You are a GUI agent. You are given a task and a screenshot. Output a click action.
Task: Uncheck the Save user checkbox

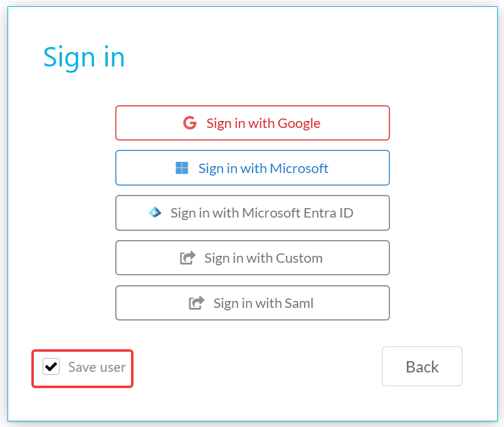(51, 367)
